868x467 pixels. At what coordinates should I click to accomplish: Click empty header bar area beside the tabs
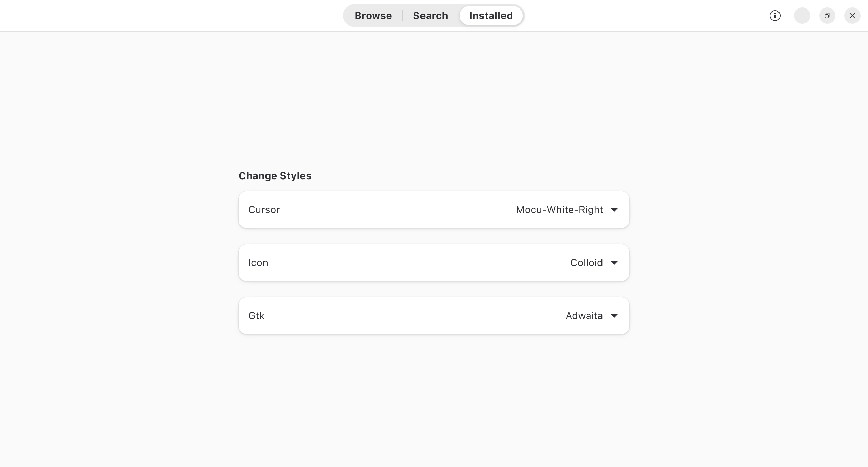pyautogui.click(x=170, y=16)
